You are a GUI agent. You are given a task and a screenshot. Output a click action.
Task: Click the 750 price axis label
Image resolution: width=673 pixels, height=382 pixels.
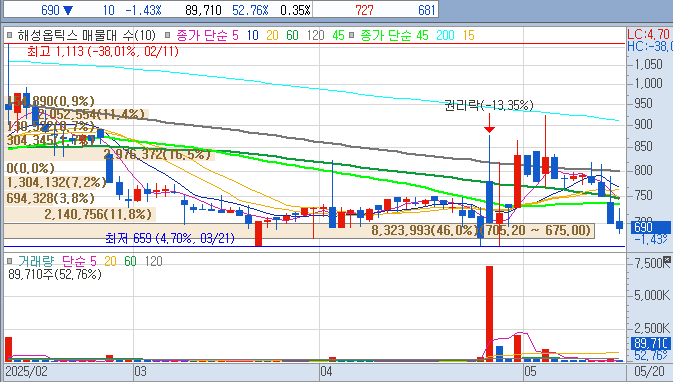(x=643, y=195)
